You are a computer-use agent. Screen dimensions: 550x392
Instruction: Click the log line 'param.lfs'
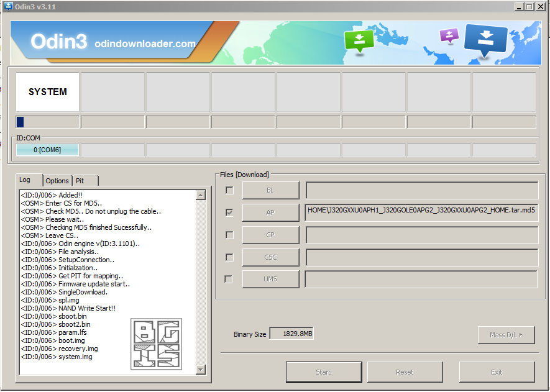click(53, 332)
